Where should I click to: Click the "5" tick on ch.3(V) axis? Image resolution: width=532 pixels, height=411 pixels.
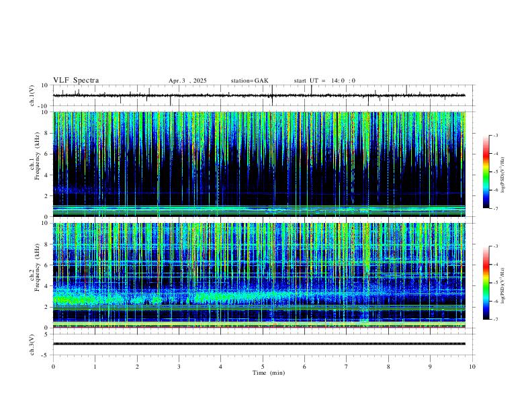[46, 334]
